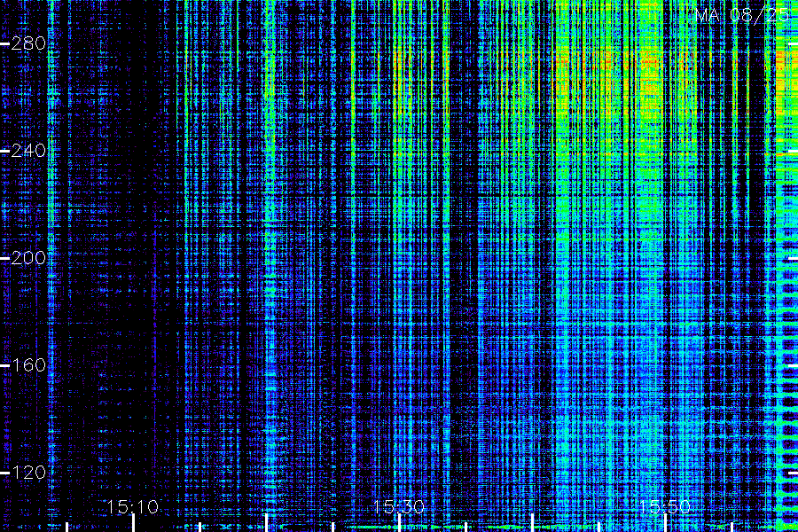
Task: Click the 280 frequency axis label
Action: [x=28, y=43]
